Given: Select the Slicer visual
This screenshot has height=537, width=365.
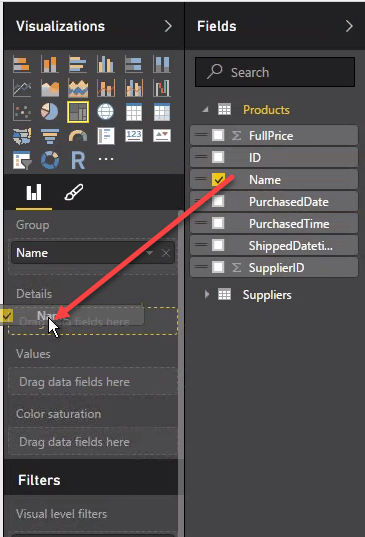Looking at the screenshot, I should [22, 160].
